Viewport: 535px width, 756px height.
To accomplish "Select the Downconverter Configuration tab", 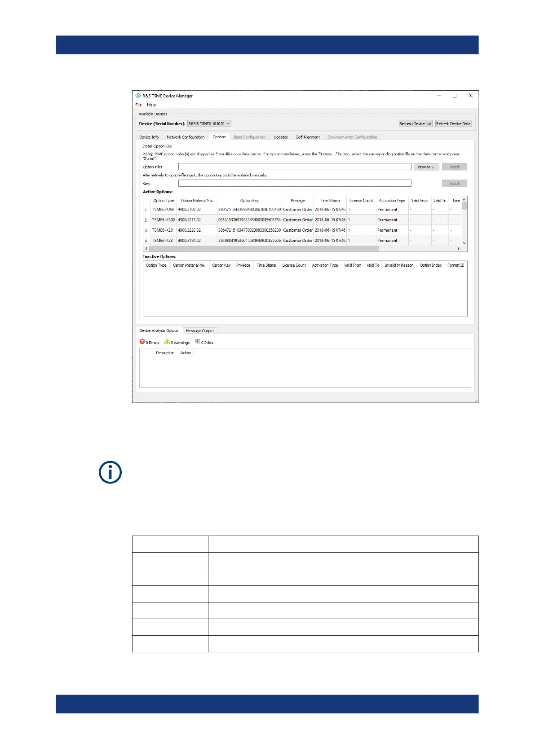I will 353,137.
